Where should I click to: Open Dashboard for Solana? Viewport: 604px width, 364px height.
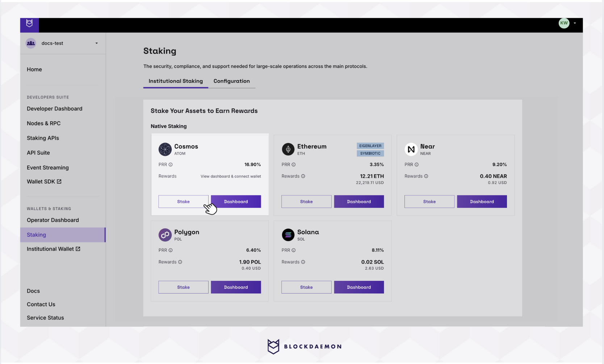[359, 287]
